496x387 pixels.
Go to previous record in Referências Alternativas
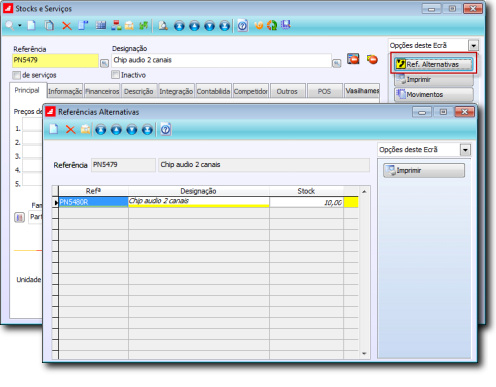(x=116, y=129)
